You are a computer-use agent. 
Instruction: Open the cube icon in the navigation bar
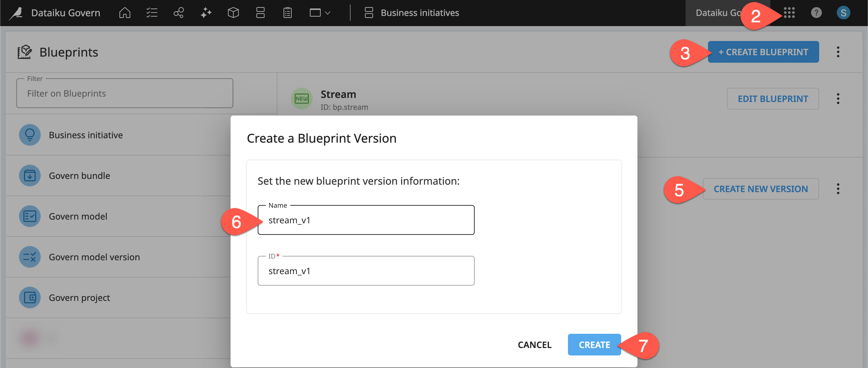233,13
